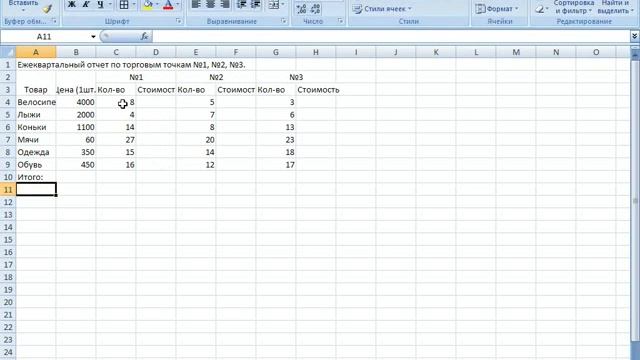Click the vertical scrollbar

tap(635, 200)
